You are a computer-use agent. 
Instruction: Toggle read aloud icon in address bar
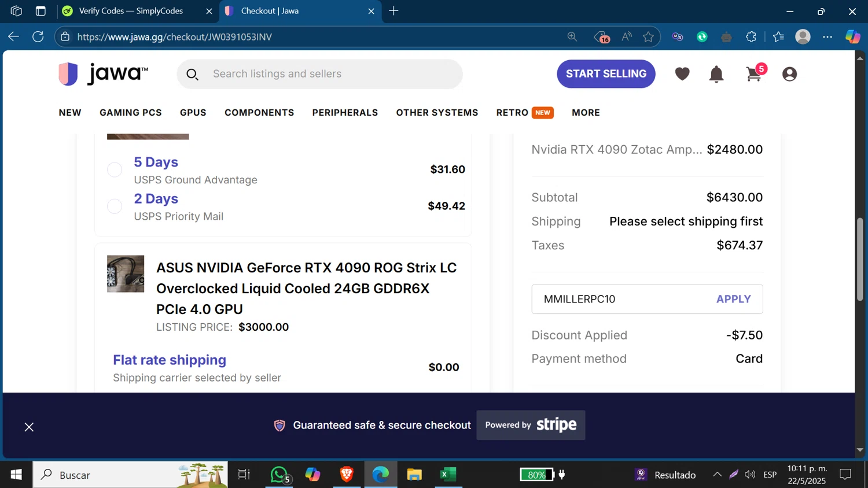pos(627,36)
